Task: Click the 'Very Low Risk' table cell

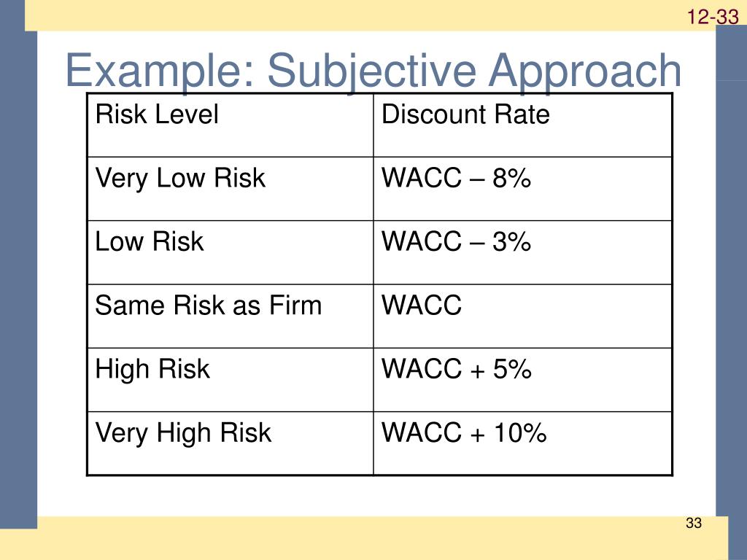Action: coord(230,189)
